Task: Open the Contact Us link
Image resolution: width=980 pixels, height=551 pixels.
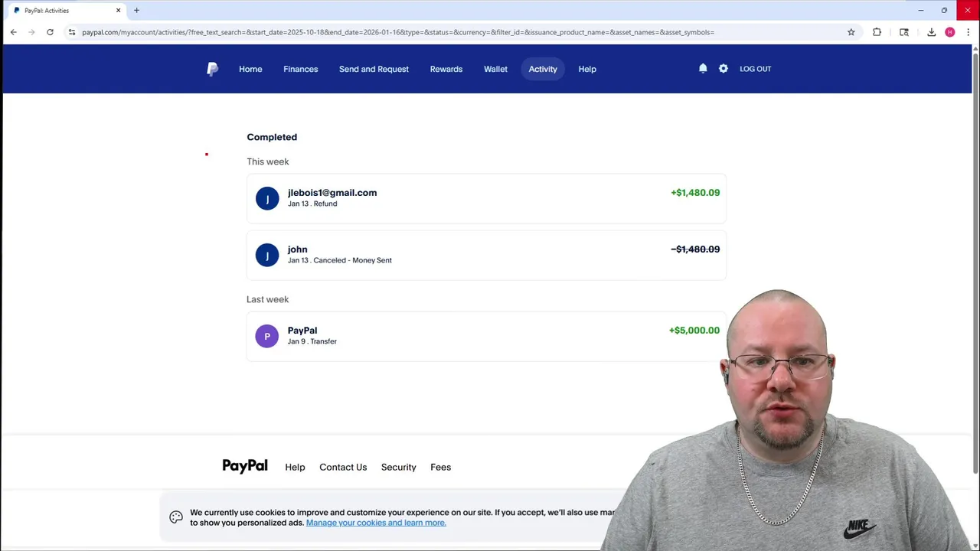Action: coord(343,467)
